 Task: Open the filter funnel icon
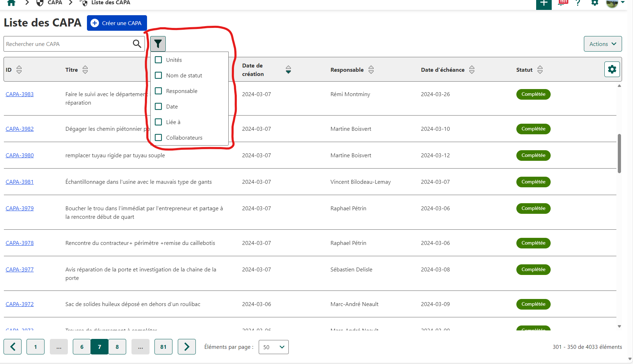point(158,44)
